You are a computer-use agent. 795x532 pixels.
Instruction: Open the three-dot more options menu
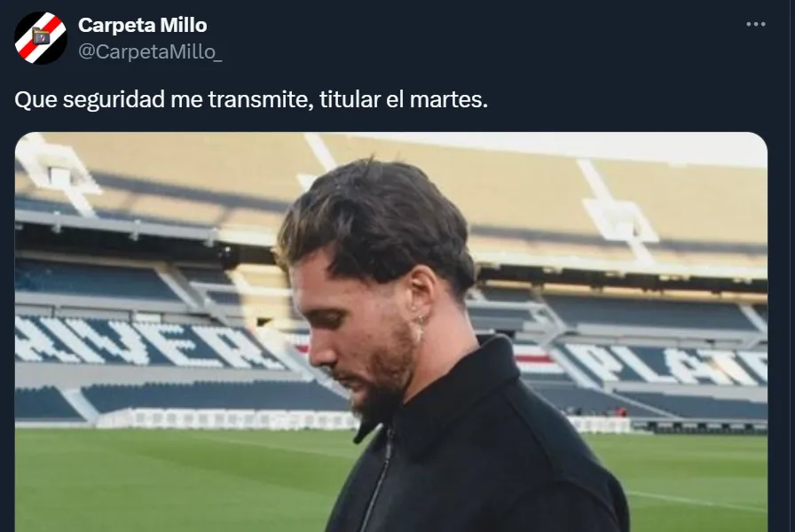tap(755, 24)
